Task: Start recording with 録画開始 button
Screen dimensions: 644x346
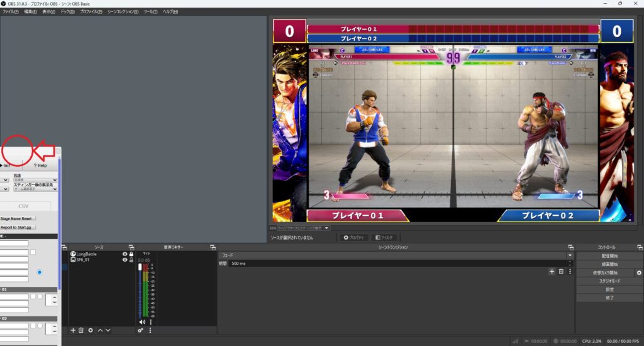Action: (609, 264)
